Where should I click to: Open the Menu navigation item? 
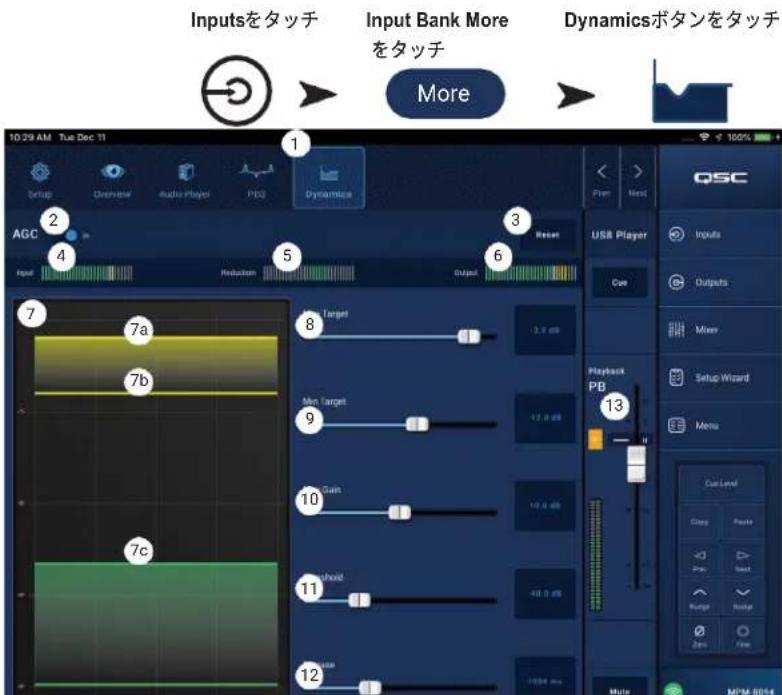tap(720, 425)
